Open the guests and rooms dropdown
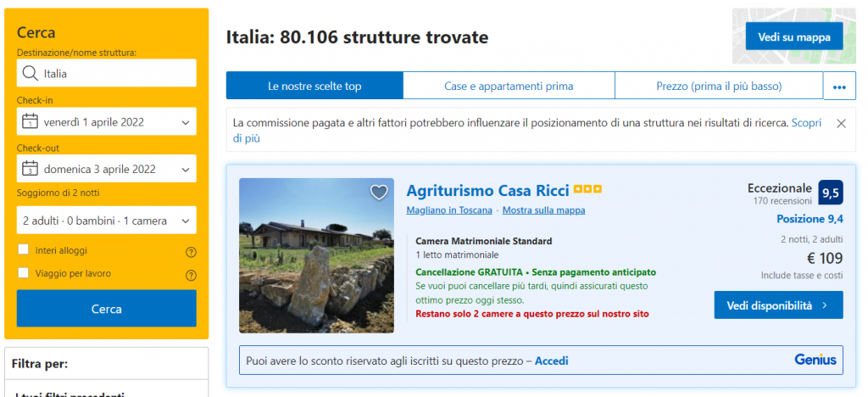Viewport: 868px width, 397px height. click(x=106, y=221)
